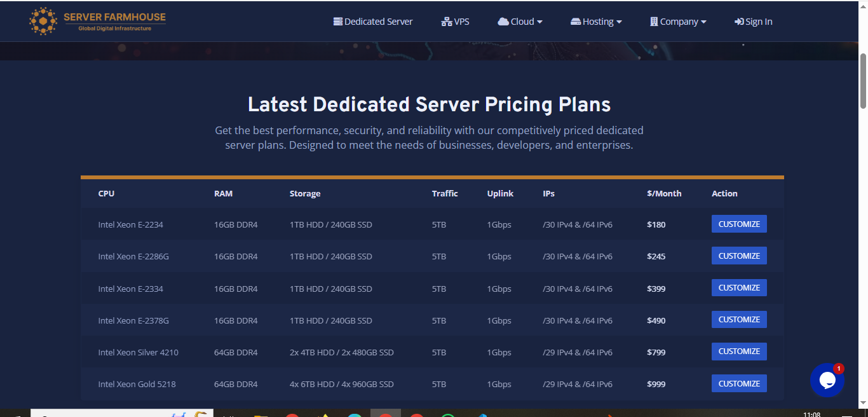Click the building icon beside Company
The width and height of the screenshot is (868, 417).
point(654,22)
